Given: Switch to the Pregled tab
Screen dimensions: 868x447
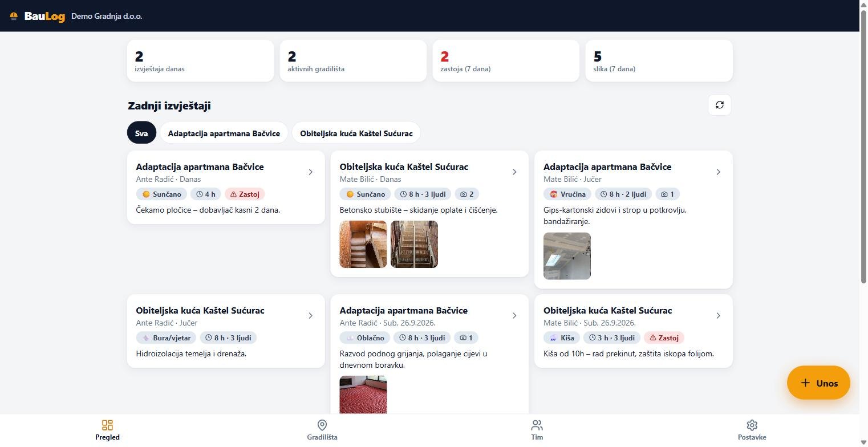Looking at the screenshot, I should tap(107, 430).
